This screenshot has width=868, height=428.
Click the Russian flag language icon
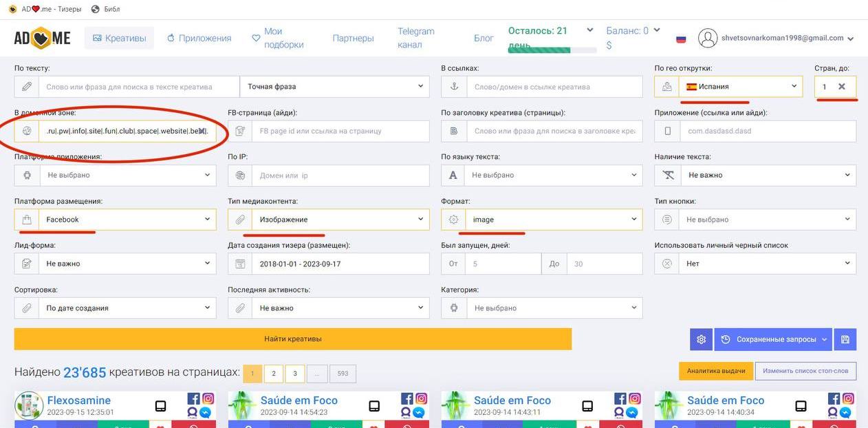click(681, 39)
